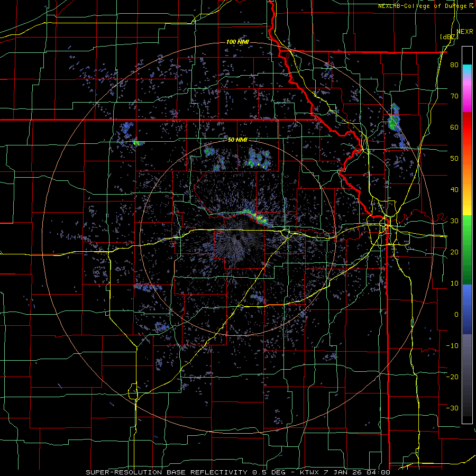The height and width of the screenshot is (476, 476).
Task: Click the -30 value on the dBZ scale
Action: [452, 408]
